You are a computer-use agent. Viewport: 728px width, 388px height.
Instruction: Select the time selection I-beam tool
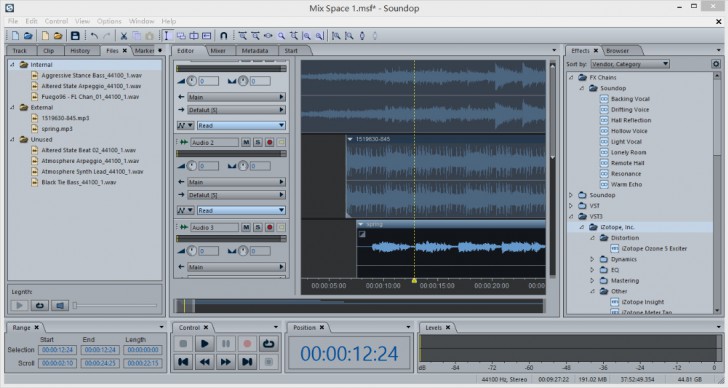click(167, 36)
